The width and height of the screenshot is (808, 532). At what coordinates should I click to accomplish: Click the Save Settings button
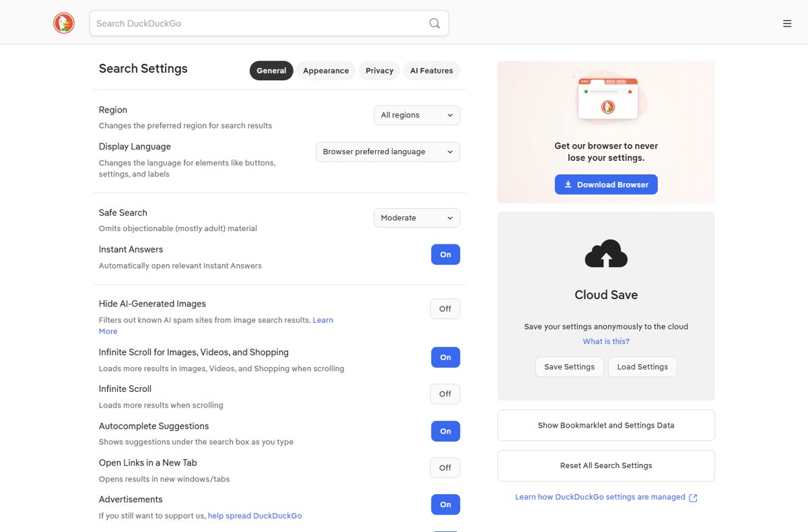click(570, 367)
